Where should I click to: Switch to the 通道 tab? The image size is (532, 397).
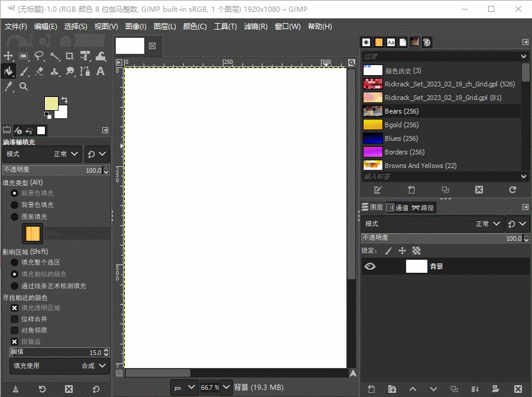pos(397,208)
